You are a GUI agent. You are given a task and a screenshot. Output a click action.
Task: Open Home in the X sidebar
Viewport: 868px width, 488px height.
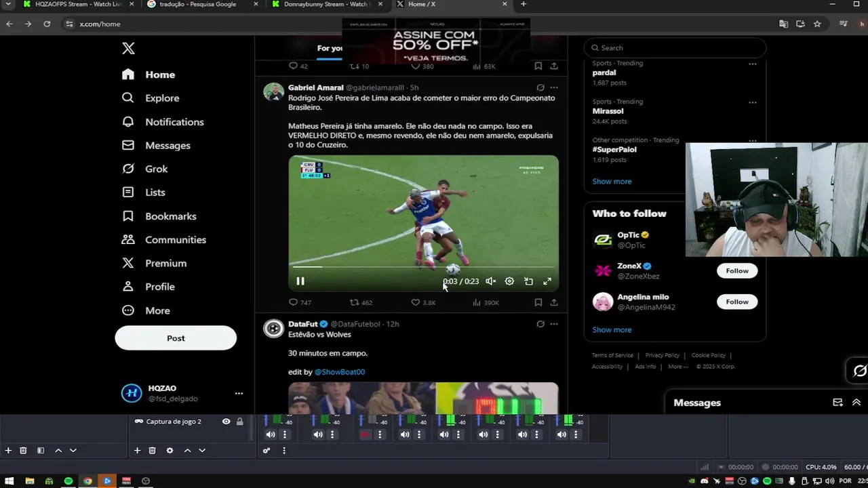[x=149, y=75]
